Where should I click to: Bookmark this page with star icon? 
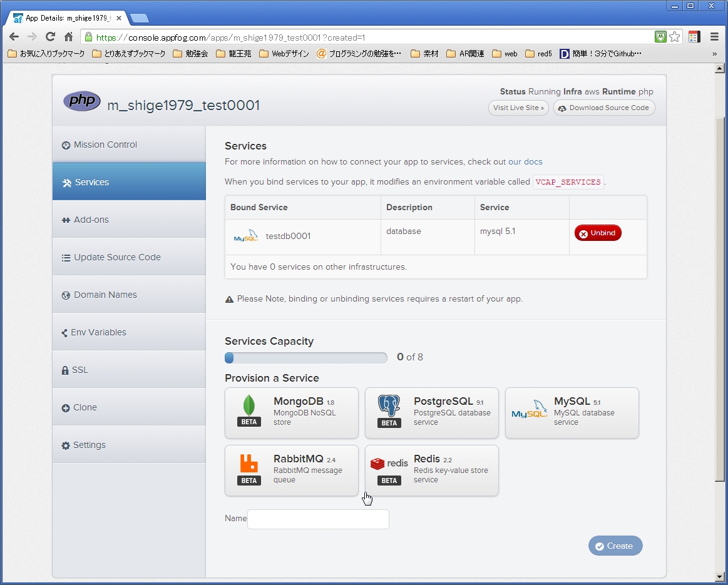tap(675, 37)
